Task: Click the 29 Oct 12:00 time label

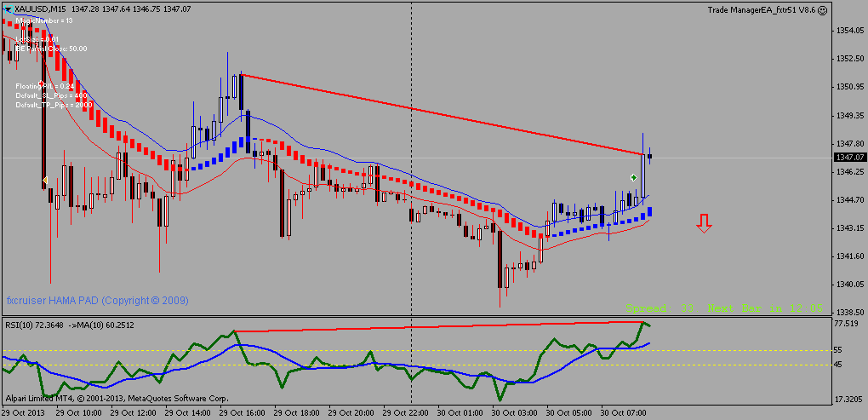Action: coord(133,413)
